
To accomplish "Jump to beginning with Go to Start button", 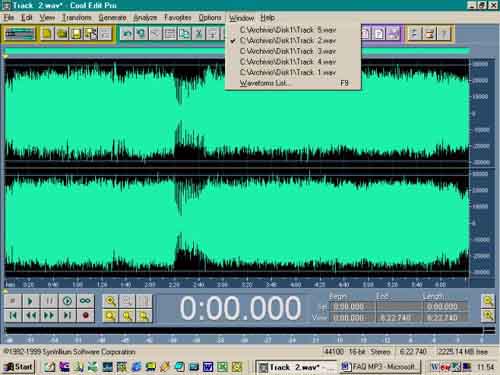I will pyautogui.click(x=13, y=315).
